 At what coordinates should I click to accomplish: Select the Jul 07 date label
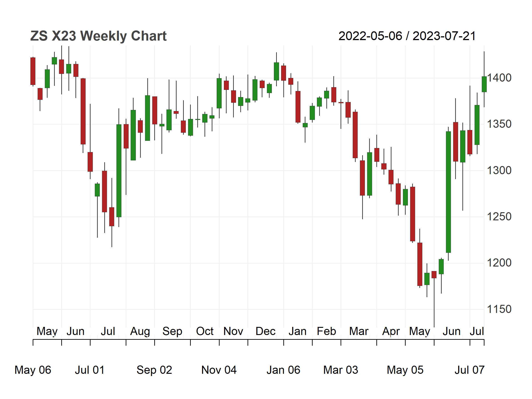(469, 370)
